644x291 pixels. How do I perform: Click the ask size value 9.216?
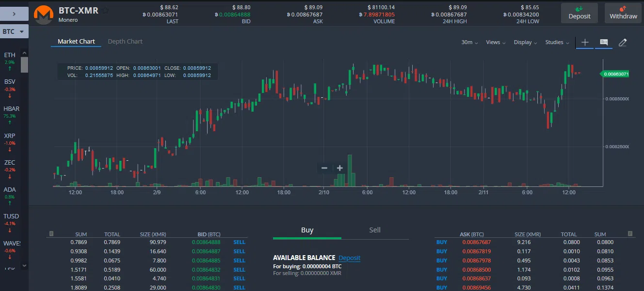click(x=524, y=242)
